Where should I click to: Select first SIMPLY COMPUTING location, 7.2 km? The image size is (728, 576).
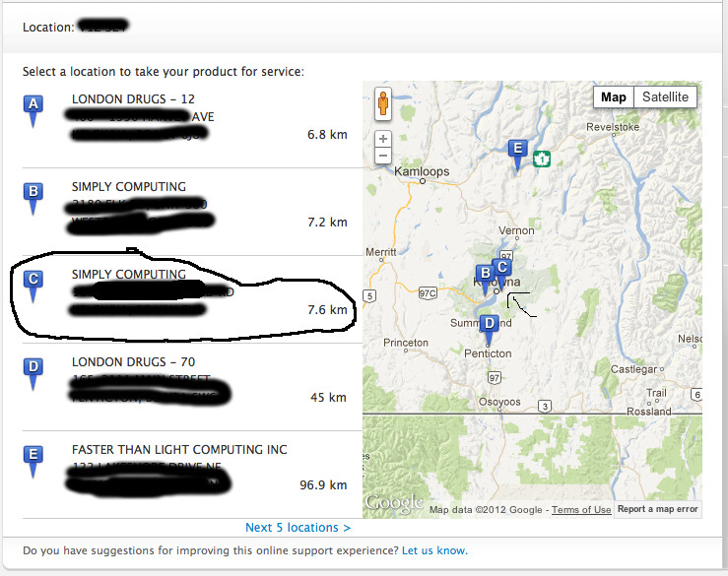click(x=129, y=187)
